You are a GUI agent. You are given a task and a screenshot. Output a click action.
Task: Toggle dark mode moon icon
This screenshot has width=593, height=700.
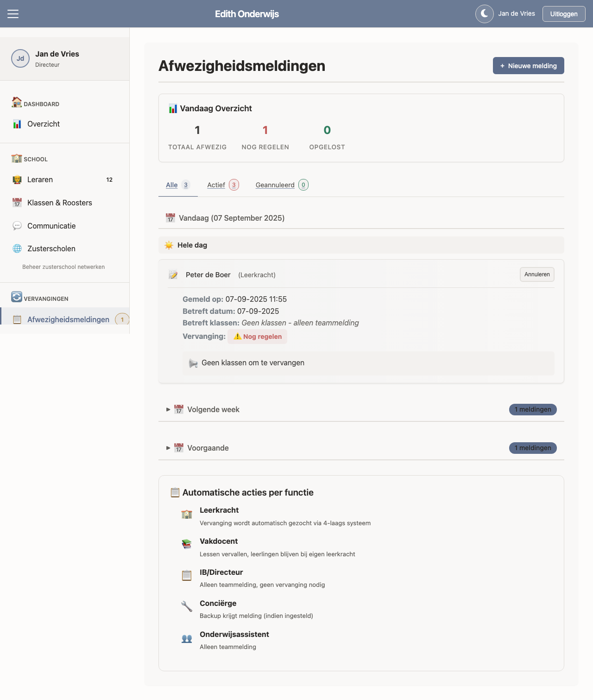485,14
